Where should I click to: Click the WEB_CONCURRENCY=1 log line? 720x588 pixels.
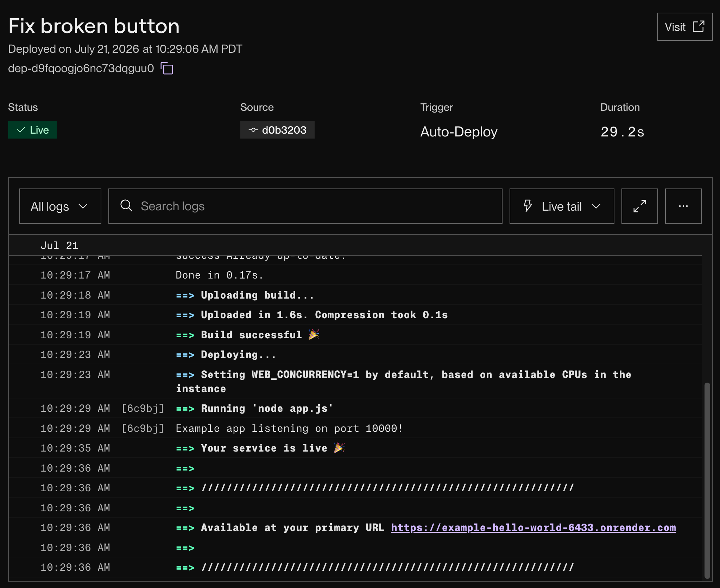[355, 381]
